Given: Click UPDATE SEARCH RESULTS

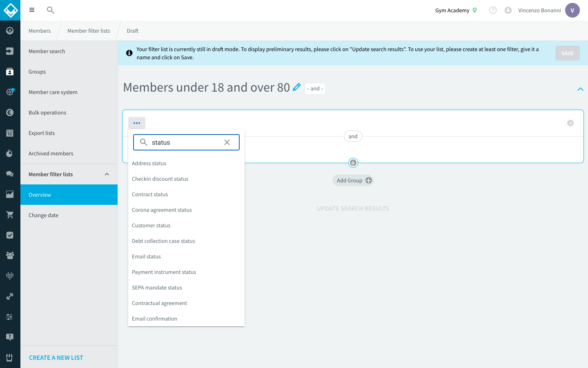Looking at the screenshot, I should coord(353,209).
